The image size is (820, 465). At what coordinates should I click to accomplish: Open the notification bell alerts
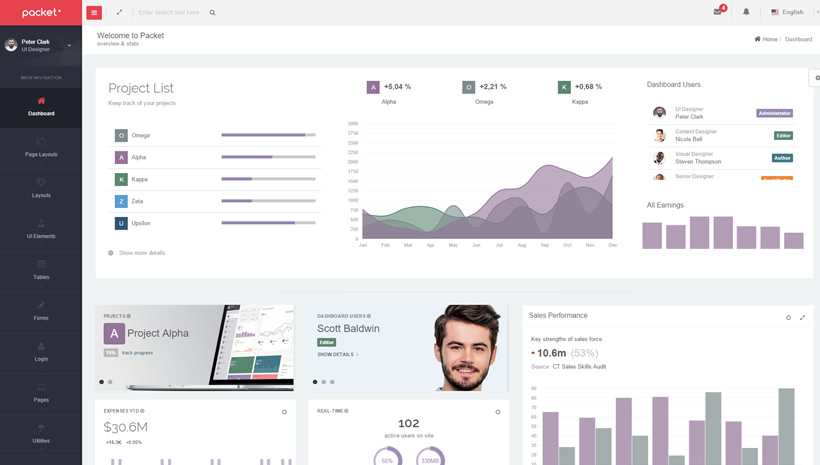pos(746,12)
